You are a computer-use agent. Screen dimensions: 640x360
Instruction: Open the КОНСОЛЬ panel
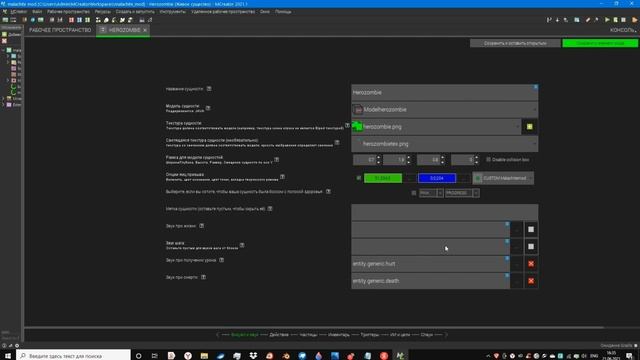click(623, 30)
